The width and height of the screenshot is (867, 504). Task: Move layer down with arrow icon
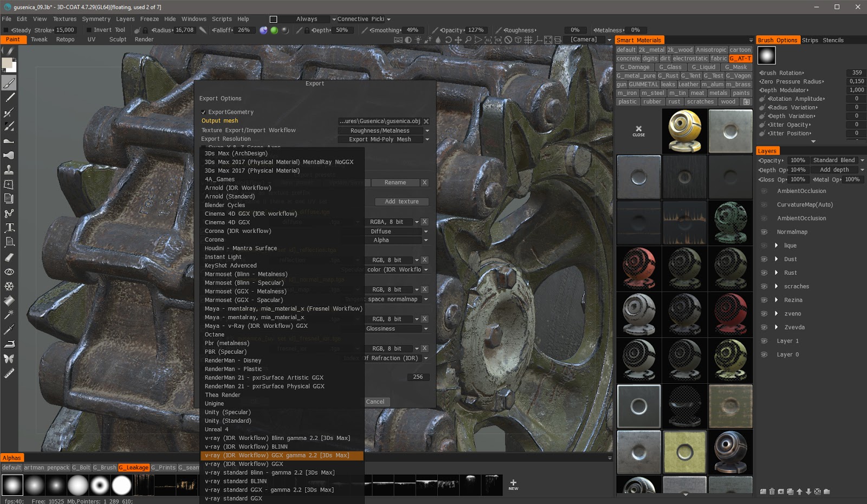tap(808, 492)
